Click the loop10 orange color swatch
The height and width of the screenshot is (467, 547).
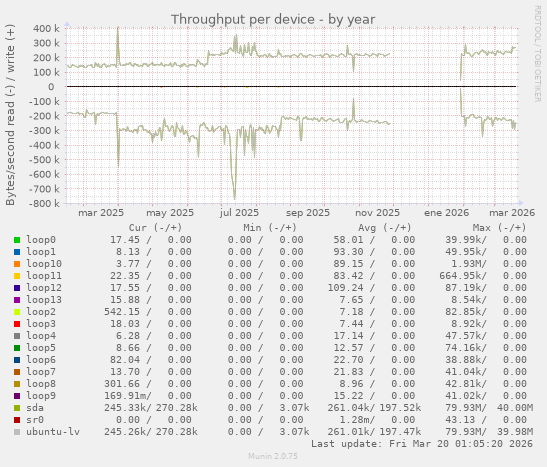(x=17, y=264)
